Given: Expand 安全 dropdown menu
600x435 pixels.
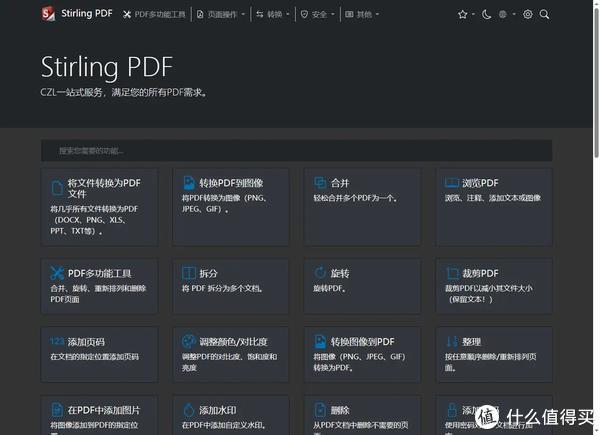Looking at the screenshot, I should [318, 15].
